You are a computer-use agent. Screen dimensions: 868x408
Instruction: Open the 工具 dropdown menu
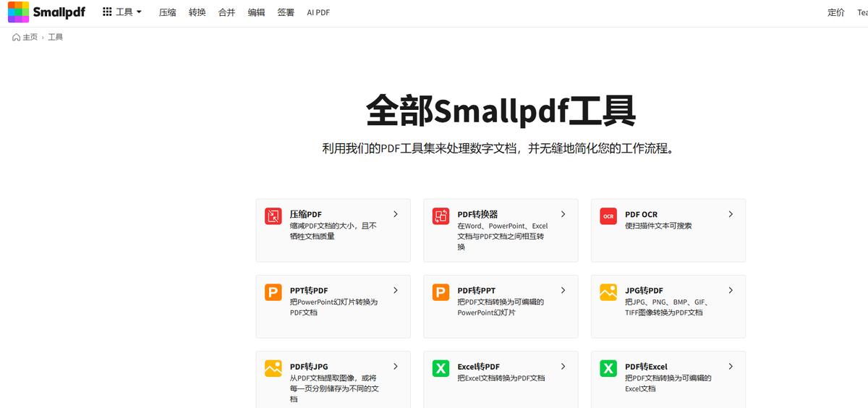point(122,12)
